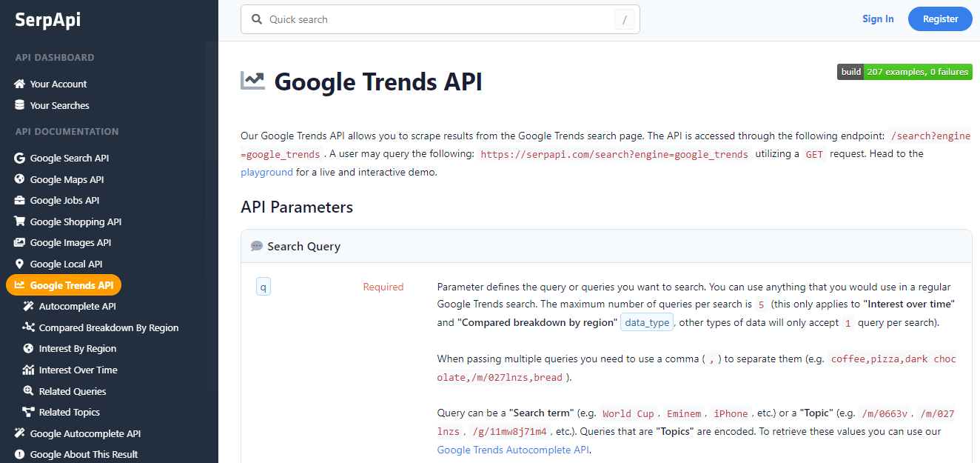Click the image icon beside Google Images API
Viewport: 980px width, 463px height.
pyautogui.click(x=20, y=243)
